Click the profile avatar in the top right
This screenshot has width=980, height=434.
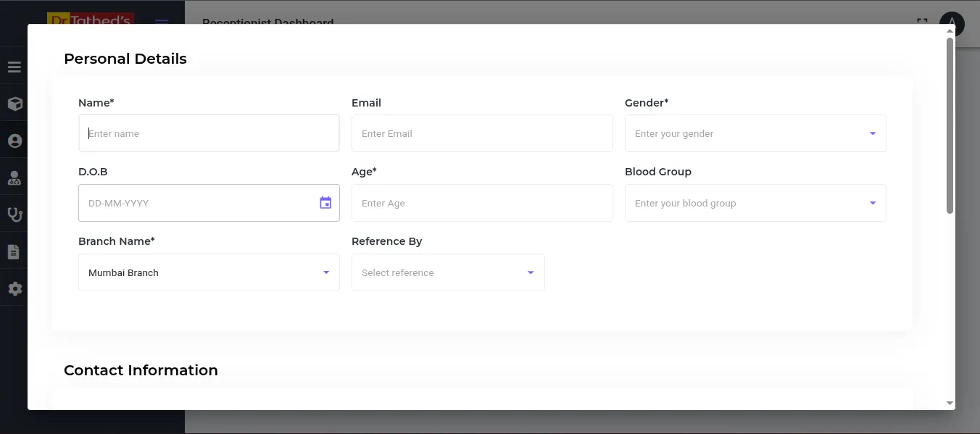tap(952, 24)
